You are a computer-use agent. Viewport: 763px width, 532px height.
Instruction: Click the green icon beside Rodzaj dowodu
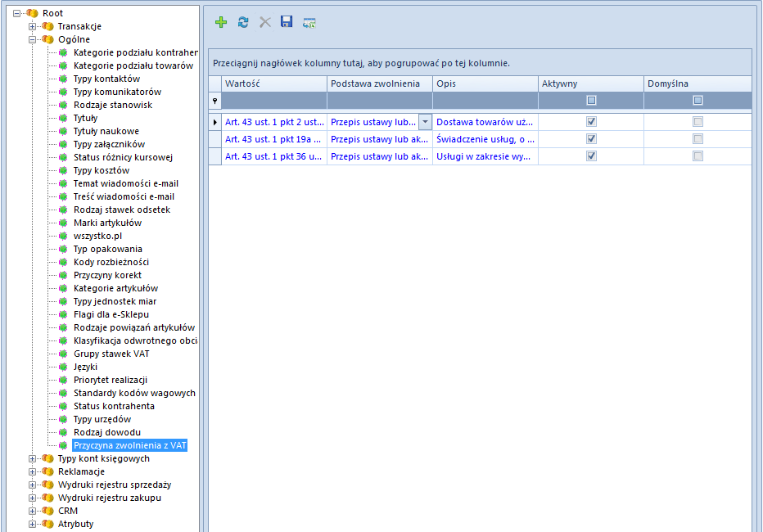(63, 432)
